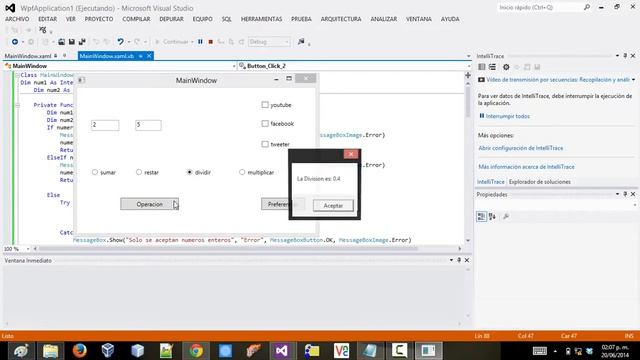Click the quick launch search box
Image resolution: width=640 pixels, height=360 pixels.
point(540,7)
